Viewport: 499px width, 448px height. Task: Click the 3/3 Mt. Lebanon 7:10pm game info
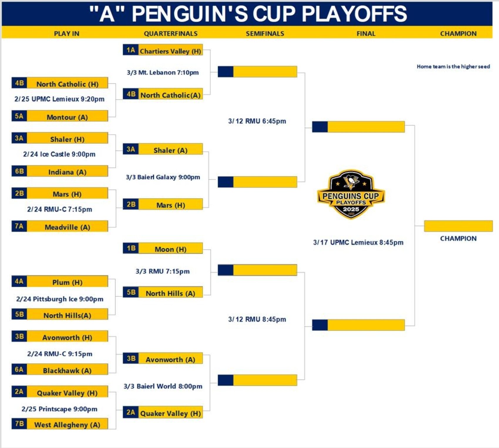[163, 73]
